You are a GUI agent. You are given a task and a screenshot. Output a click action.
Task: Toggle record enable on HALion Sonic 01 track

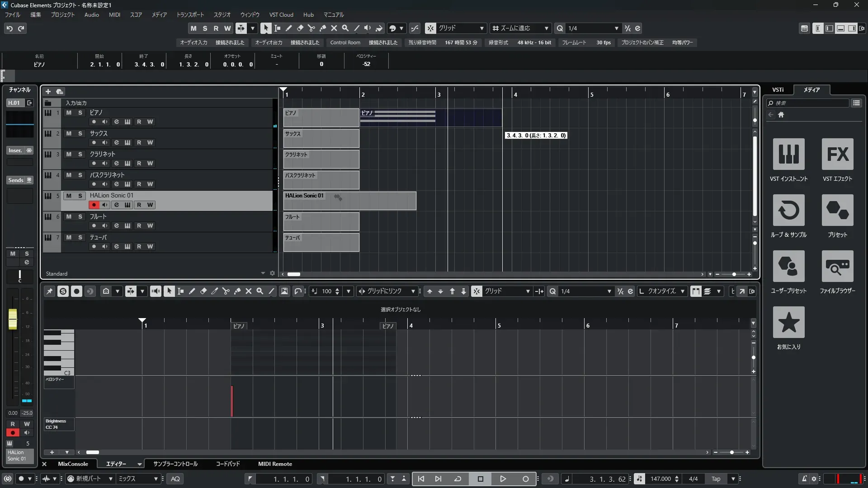click(x=94, y=205)
